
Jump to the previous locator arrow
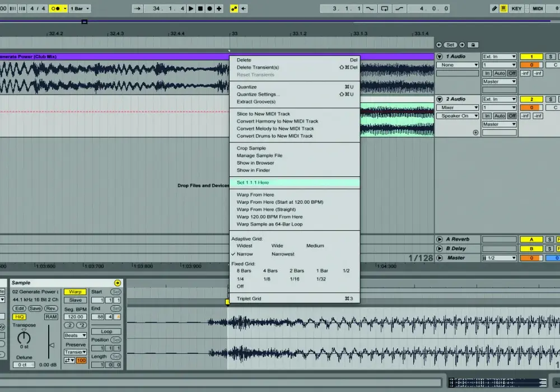[439, 45]
